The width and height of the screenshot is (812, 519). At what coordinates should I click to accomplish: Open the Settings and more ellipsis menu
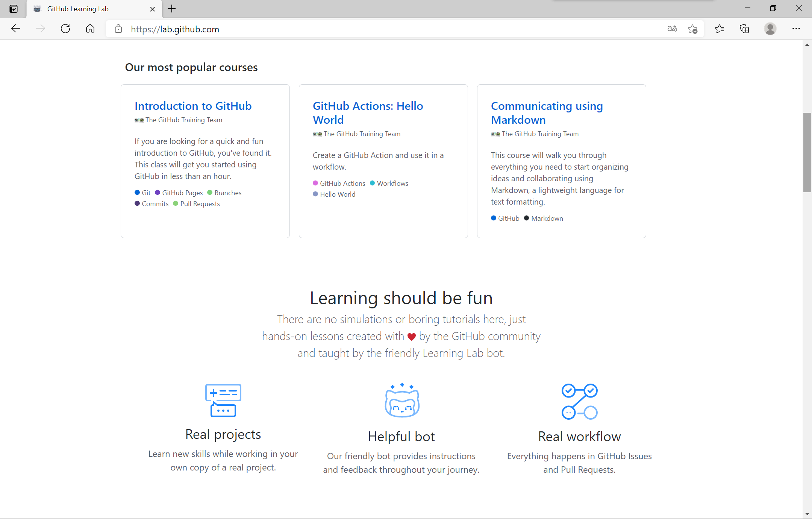click(x=796, y=29)
